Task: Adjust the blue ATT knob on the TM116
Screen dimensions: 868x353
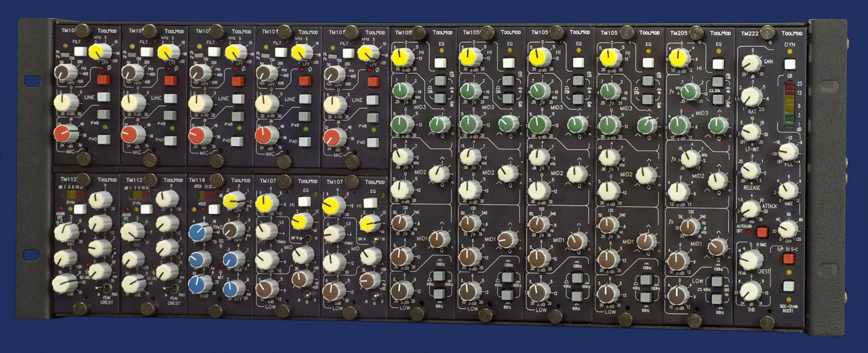Action: click(x=235, y=289)
